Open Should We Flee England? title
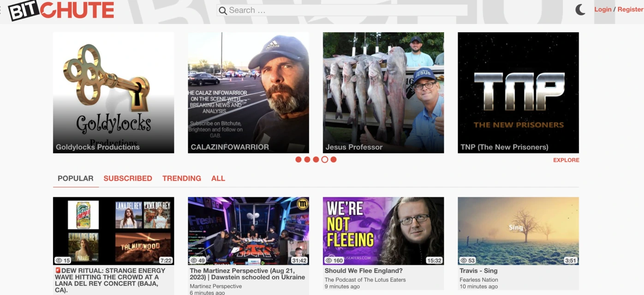This screenshot has height=295, width=644. coord(364,271)
